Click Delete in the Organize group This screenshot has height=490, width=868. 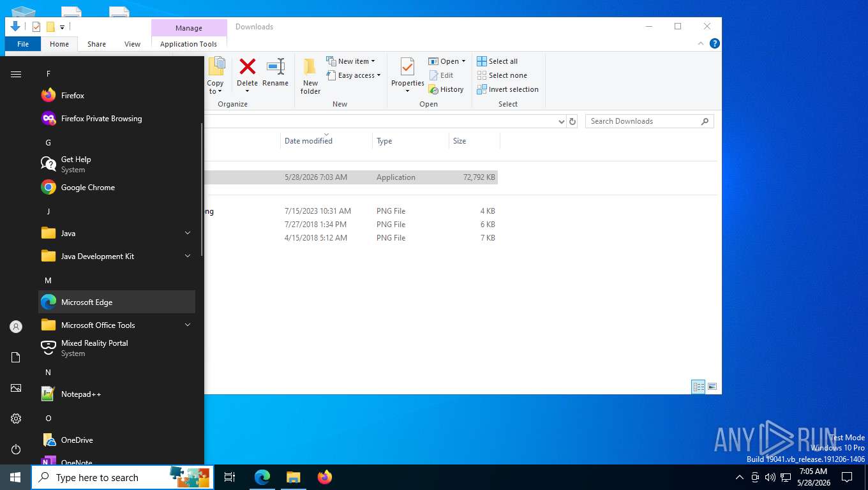coord(247,75)
